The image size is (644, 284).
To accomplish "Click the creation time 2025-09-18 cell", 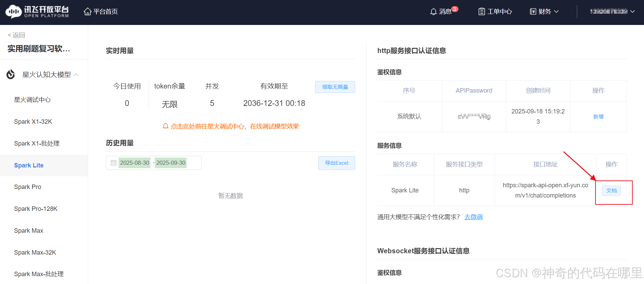I will [x=538, y=117].
